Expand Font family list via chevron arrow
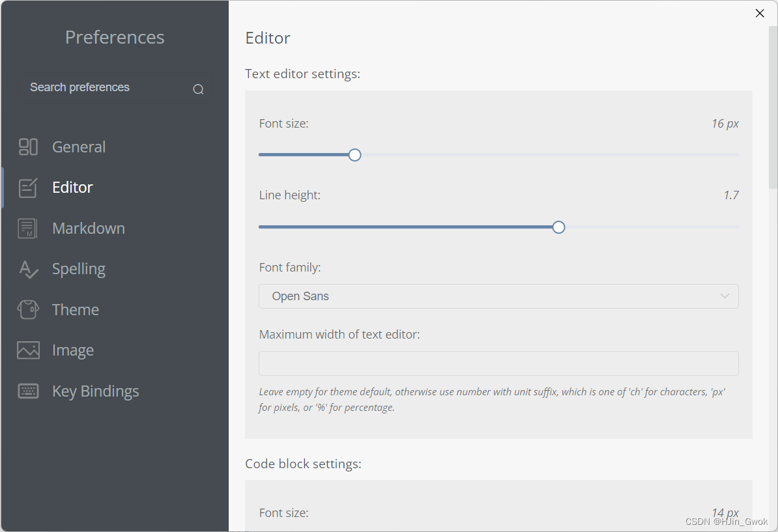 tap(725, 296)
